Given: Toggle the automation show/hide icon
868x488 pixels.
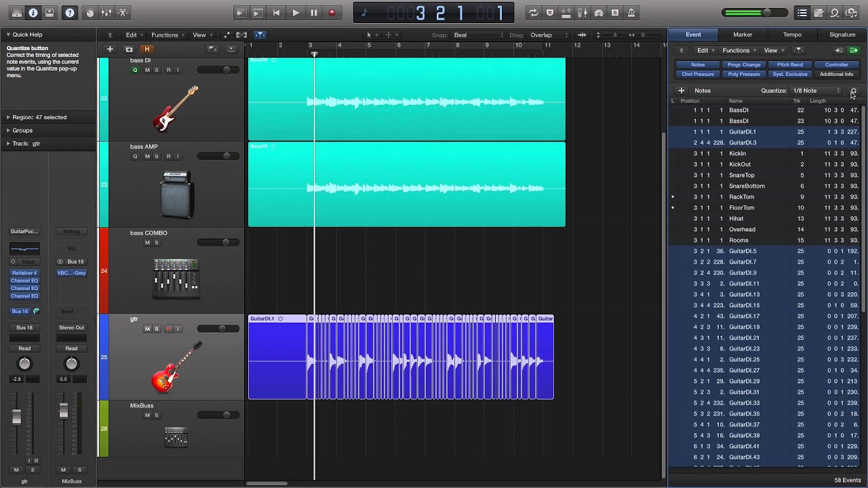Looking at the screenshot, I should [227, 35].
